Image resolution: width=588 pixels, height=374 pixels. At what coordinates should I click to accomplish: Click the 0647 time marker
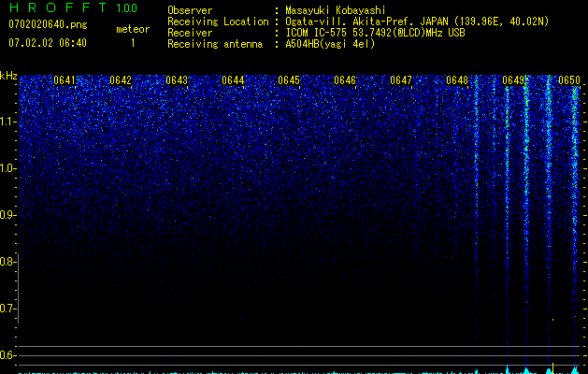tap(401, 80)
